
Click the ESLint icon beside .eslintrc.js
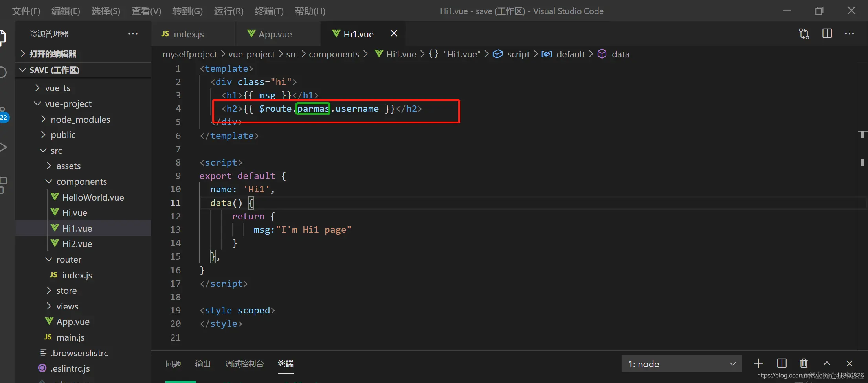coord(42,368)
